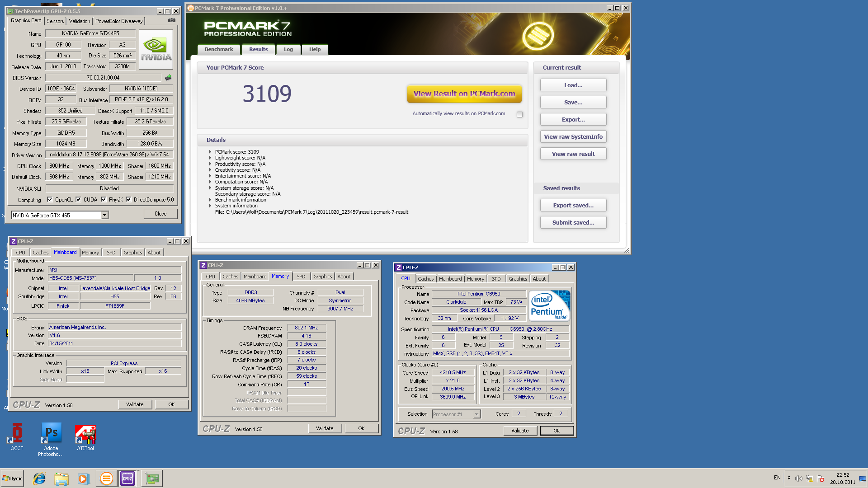Viewport: 868px width, 488px height.
Task: Open the PCMark Help tab
Action: point(315,50)
